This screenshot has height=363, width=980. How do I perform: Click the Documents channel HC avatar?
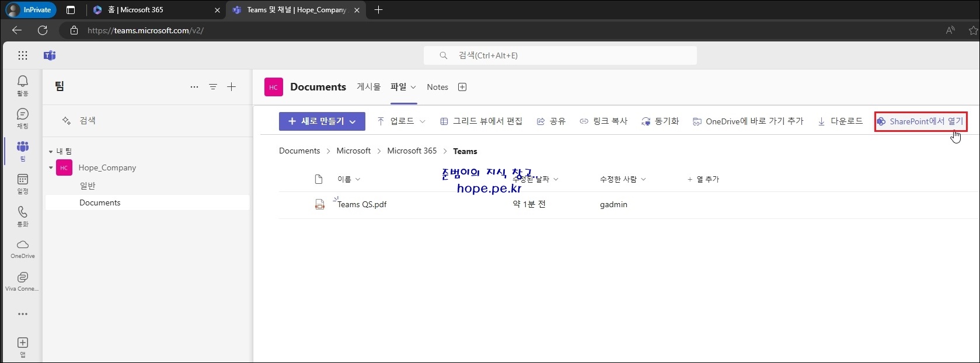point(274,87)
